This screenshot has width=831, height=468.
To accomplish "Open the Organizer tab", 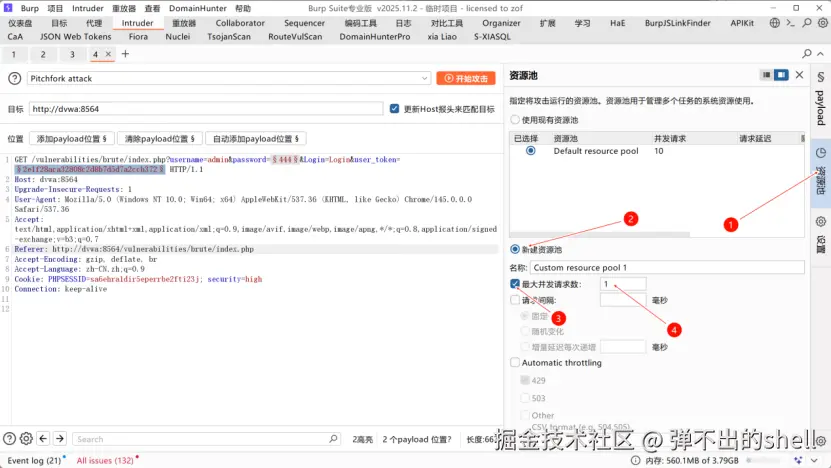I will pyautogui.click(x=501, y=23).
